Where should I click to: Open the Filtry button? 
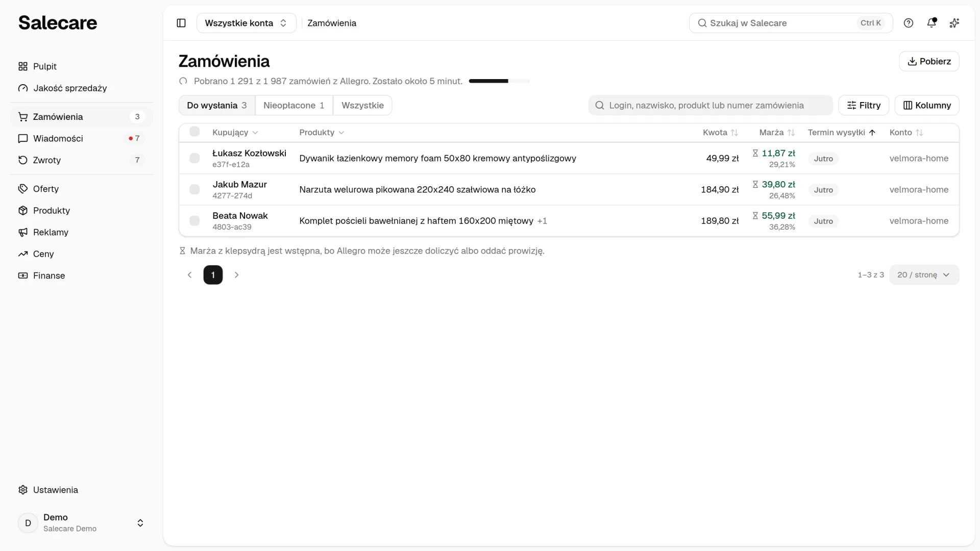pos(864,106)
